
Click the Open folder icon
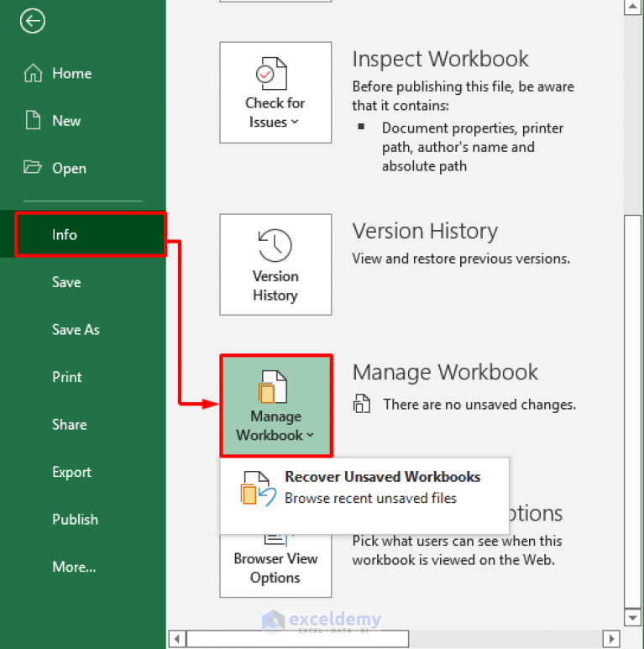pos(33,167)
